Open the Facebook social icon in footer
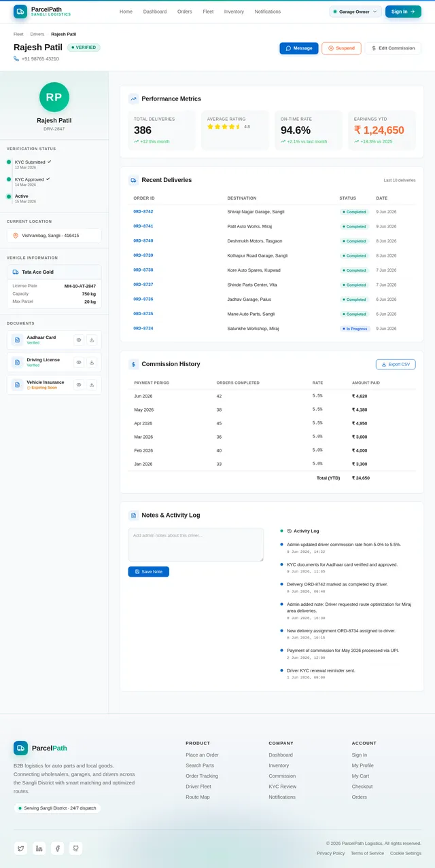Image resolution: width=435 pixels, height=868 pixels. tap(57, 848)
